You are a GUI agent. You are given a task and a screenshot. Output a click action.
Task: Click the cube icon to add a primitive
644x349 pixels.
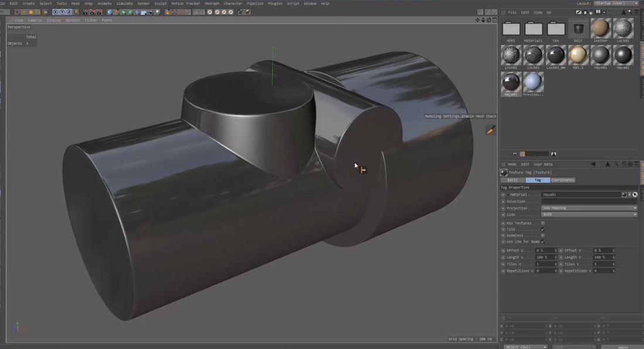[x=110, y=12]
